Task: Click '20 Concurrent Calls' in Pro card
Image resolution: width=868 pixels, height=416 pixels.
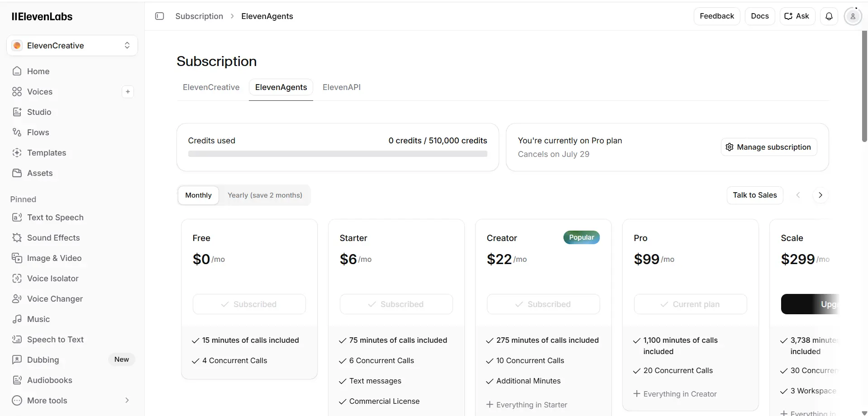Action: (678, 370)
